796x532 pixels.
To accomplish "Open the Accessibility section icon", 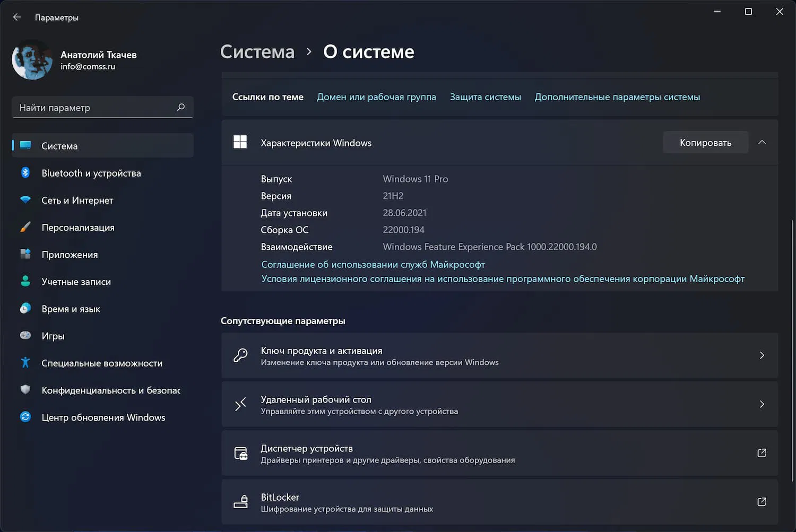I will [25, 363].
